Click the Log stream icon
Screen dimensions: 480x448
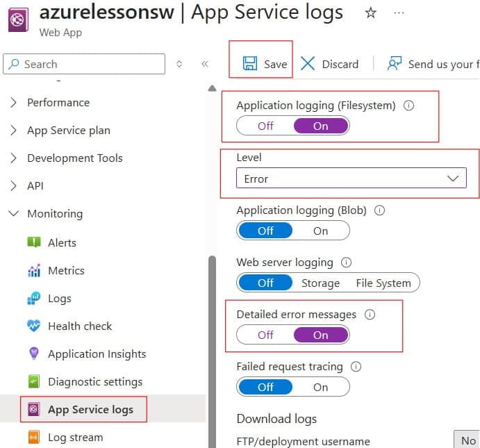point(33,438)
